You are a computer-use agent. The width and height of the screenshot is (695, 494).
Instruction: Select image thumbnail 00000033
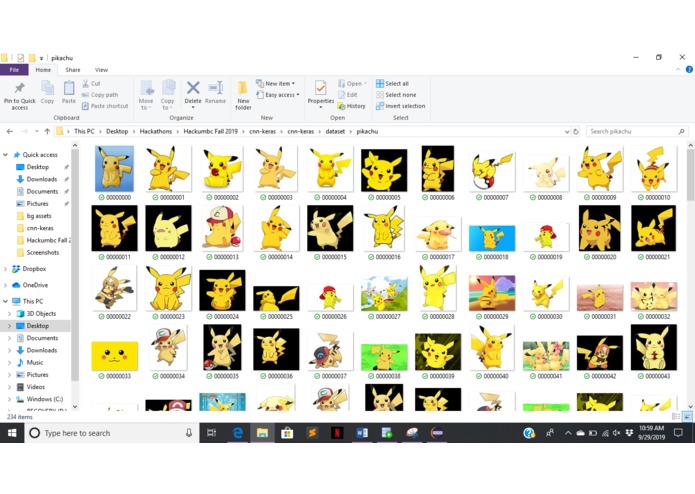[114, 360]
